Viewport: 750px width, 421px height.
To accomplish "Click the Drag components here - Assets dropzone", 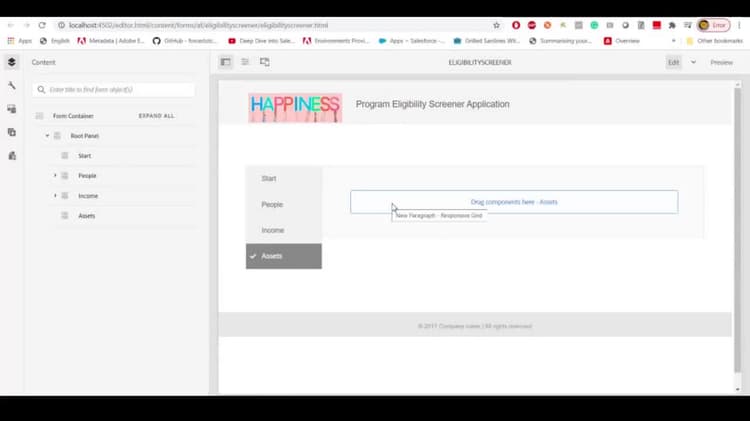I will pyautogui.click(x=514, y=202).
